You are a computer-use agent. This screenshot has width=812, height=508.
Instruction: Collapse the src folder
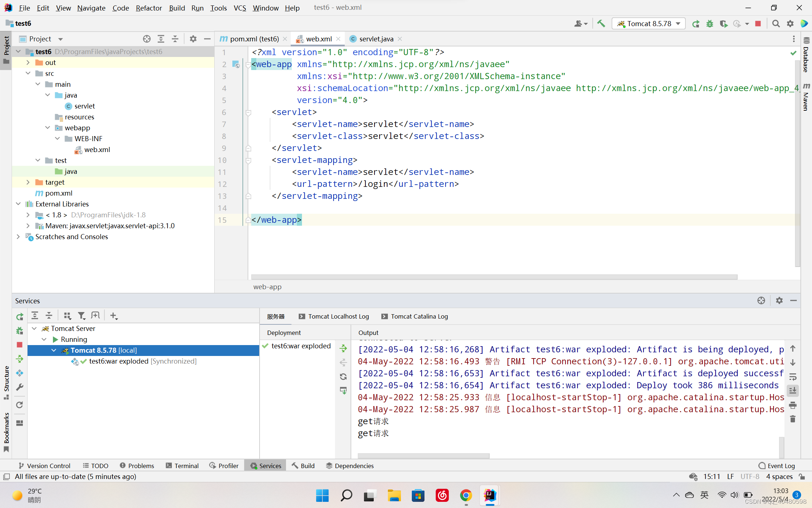[28, 73]
